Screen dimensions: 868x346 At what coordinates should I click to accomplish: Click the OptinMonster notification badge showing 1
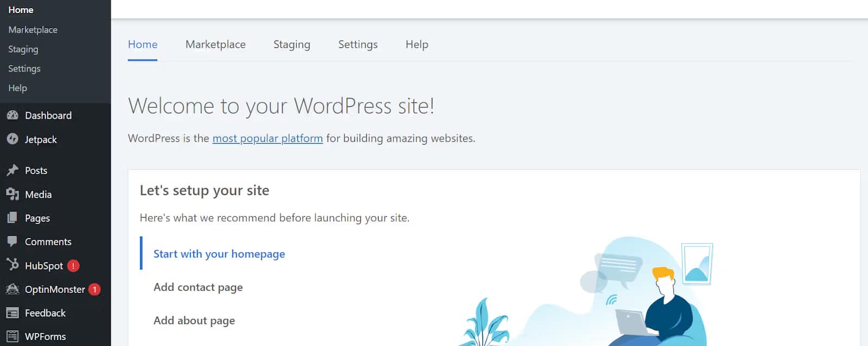tap(94, 290)
